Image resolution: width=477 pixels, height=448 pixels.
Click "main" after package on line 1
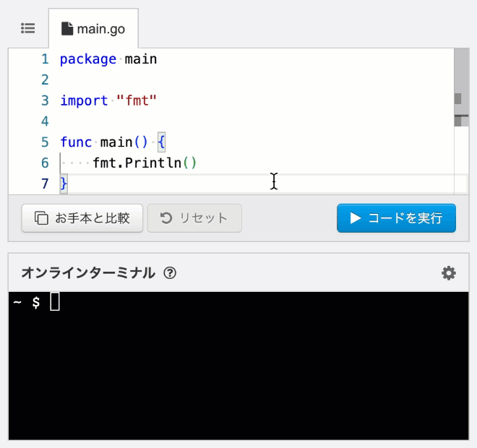pyautogui.click(x=141, y=59)
